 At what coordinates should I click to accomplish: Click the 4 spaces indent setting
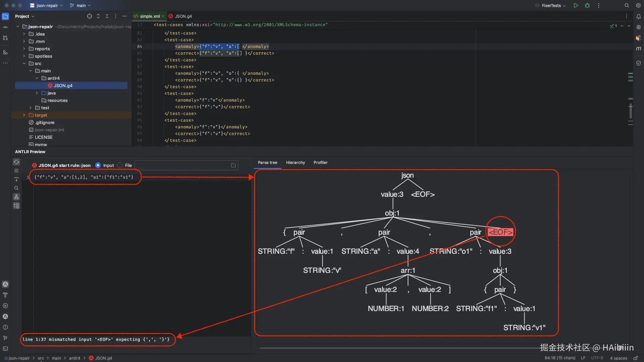point(619,358)
